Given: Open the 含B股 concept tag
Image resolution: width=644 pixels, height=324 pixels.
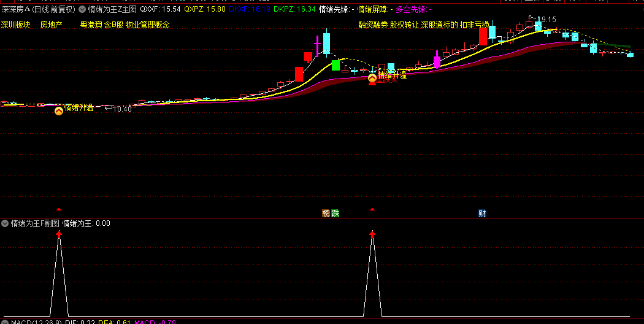Looking at the screenshot, I should click(113, 25).
